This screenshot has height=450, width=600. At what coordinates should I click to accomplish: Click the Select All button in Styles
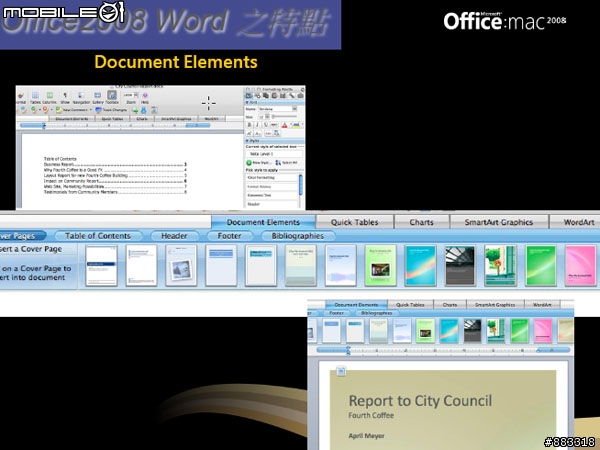pyautogui.click(x=286, y=163)
